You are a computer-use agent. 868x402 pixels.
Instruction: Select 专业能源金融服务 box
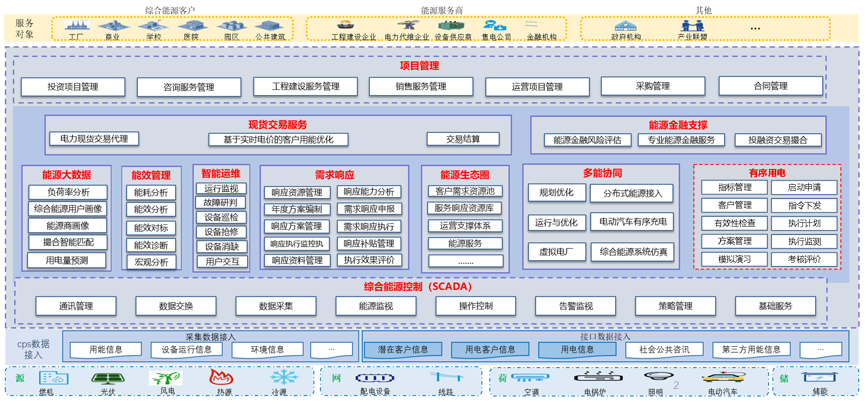(681, 140)
